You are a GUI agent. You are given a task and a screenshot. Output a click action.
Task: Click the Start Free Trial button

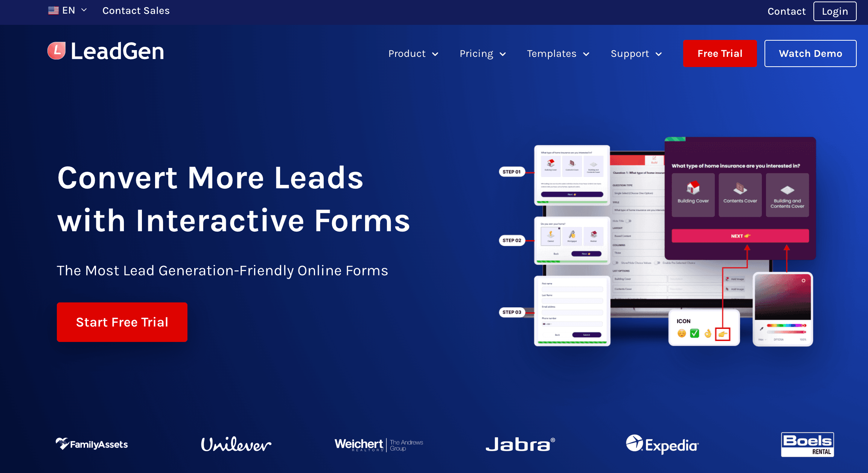122,322
